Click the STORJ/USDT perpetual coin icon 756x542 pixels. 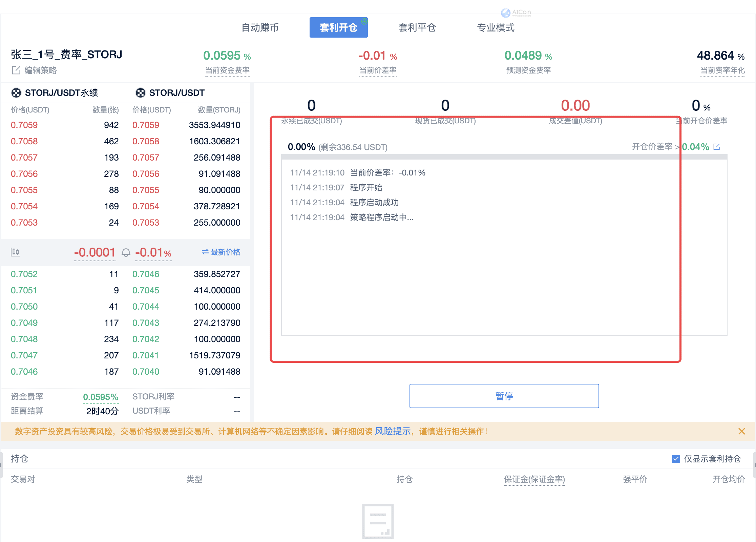pos(16,93)
